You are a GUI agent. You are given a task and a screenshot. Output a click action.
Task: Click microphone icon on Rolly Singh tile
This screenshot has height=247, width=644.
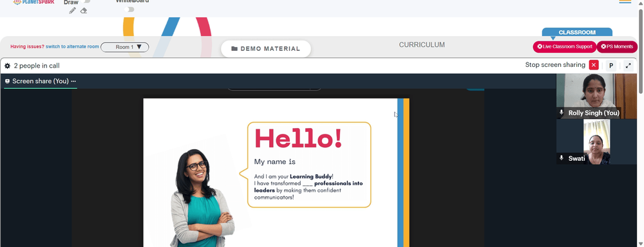562,113
